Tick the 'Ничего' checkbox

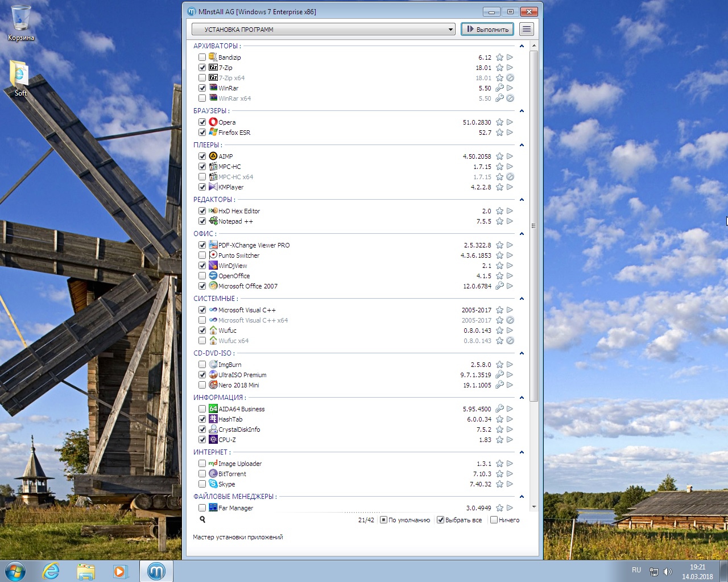tap(494, 520)
